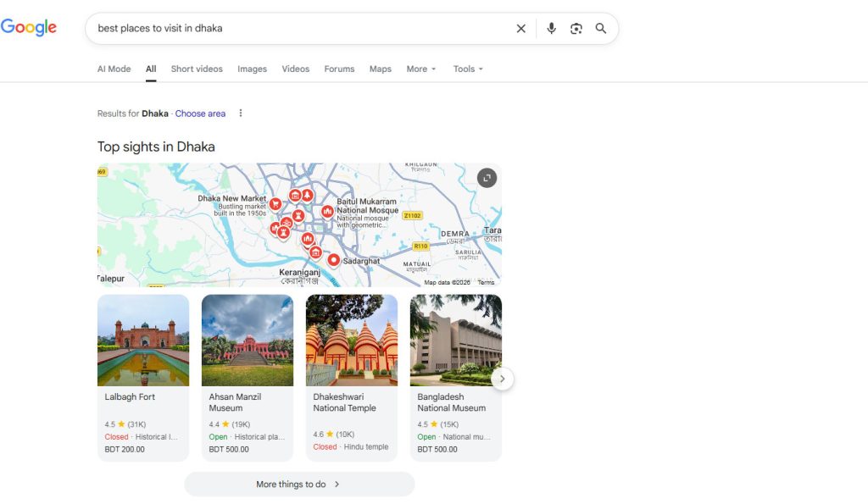Screen dimensions: 868x504
Task: Expand the More search filters dropdown
Action: [x=420, y=69]
